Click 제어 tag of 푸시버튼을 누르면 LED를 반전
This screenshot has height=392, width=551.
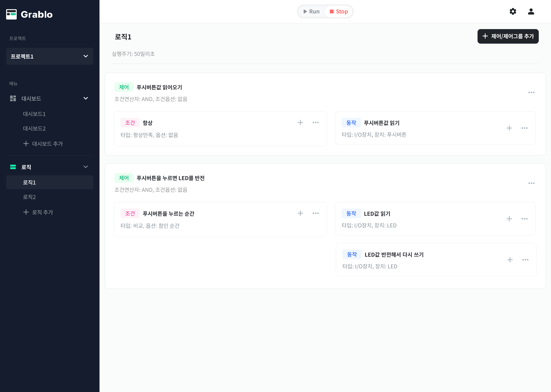[124, 178]
